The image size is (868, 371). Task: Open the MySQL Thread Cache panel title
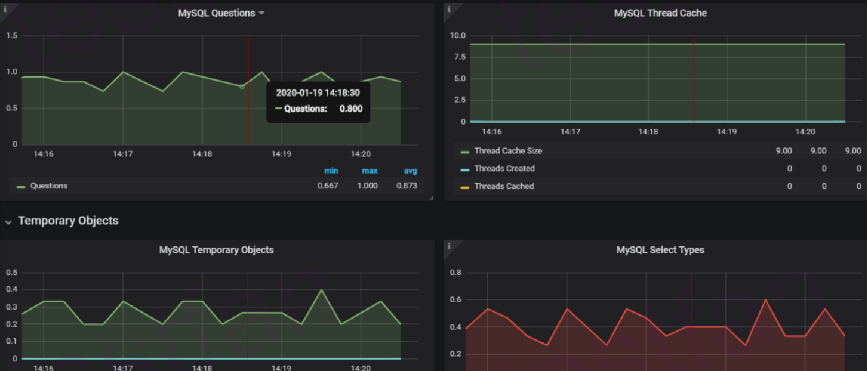[x=660, y=13]
